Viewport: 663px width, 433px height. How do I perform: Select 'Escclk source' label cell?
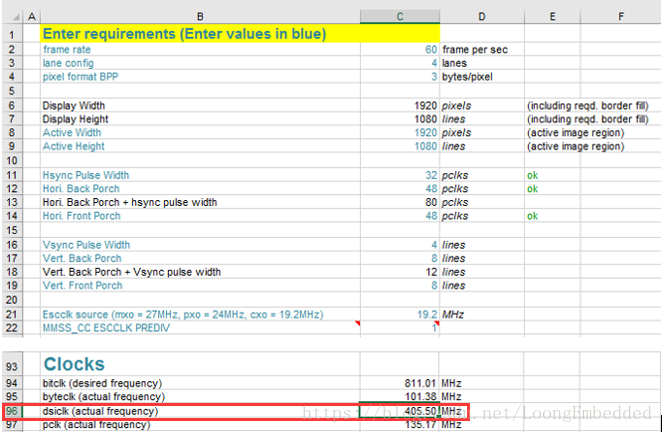pyautogui.click(x=200, y=315)
